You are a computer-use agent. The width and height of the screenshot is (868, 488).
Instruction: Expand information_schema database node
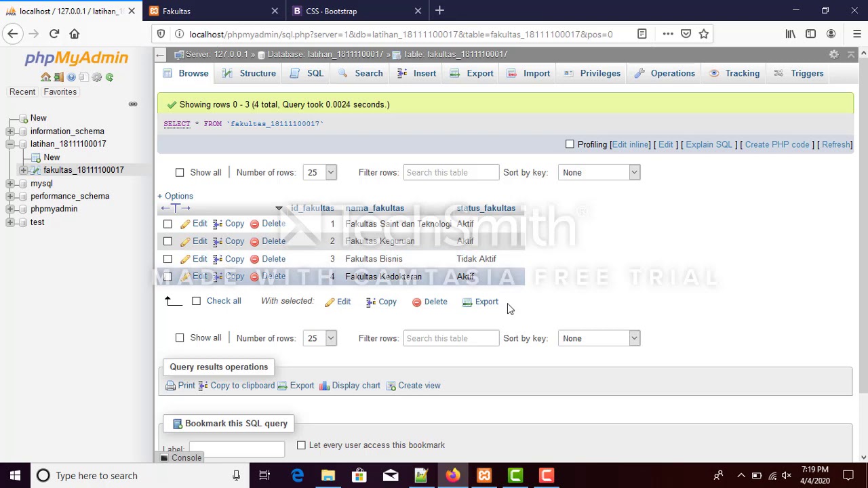tap(10, 131)
